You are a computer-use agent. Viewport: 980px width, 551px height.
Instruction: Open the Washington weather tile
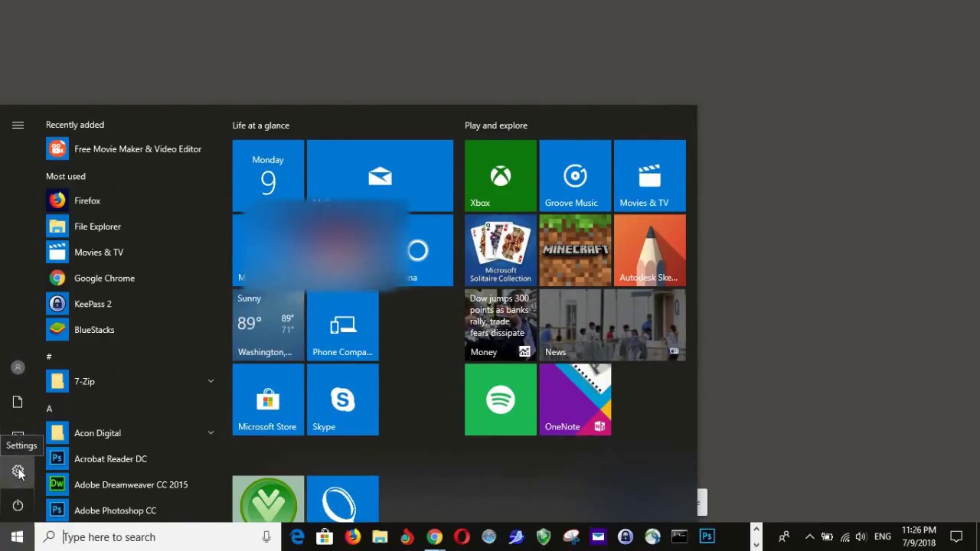(268, 325)
